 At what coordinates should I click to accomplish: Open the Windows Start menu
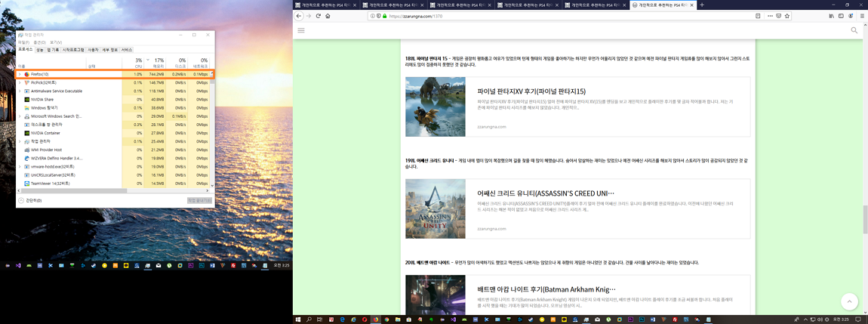click(298, 319)
